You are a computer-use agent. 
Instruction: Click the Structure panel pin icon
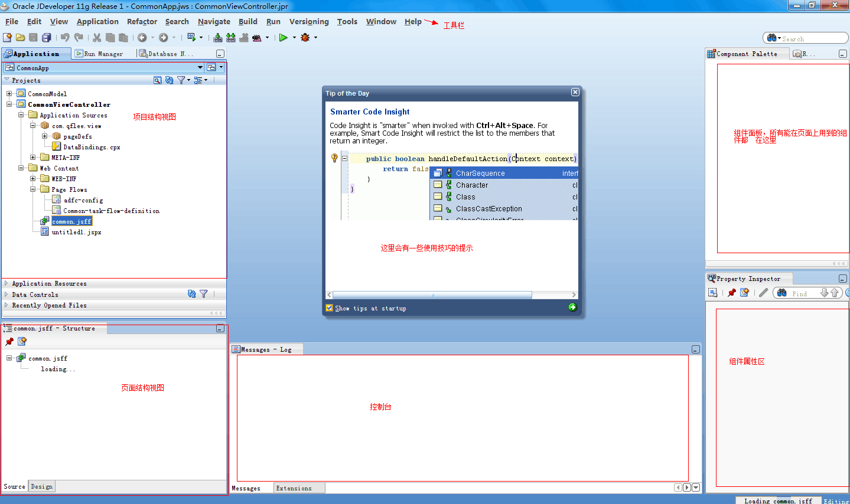pos(9,342)
